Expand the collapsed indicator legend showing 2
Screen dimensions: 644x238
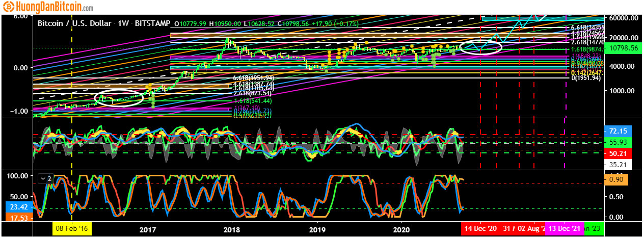(x=45, y=179)
